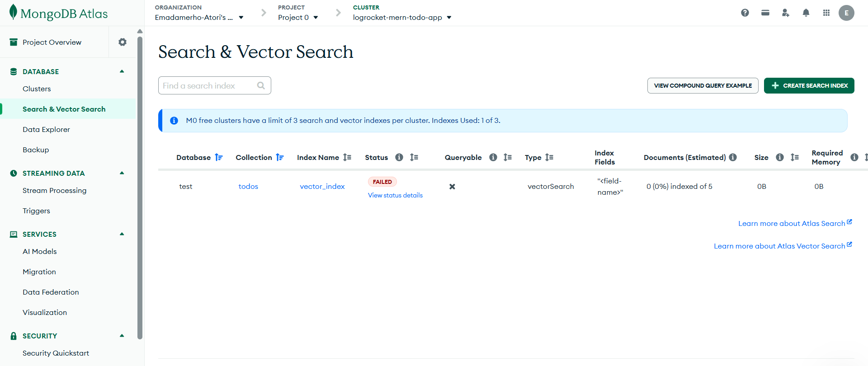
Task: Click the Streaming Data clock icon
Action: tap(14, 173)
